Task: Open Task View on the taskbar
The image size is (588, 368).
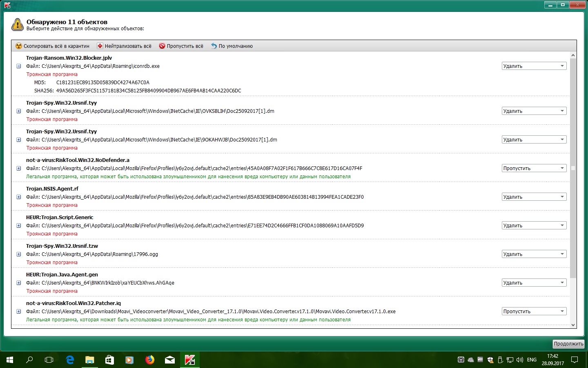Action: pyautogui.click(x=49, y=360)
